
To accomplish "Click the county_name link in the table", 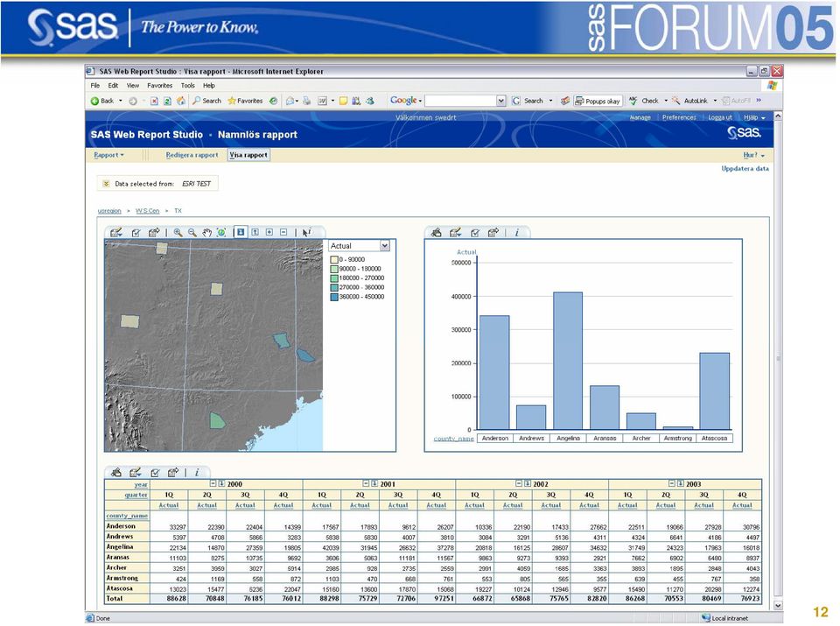I will 127,516.
